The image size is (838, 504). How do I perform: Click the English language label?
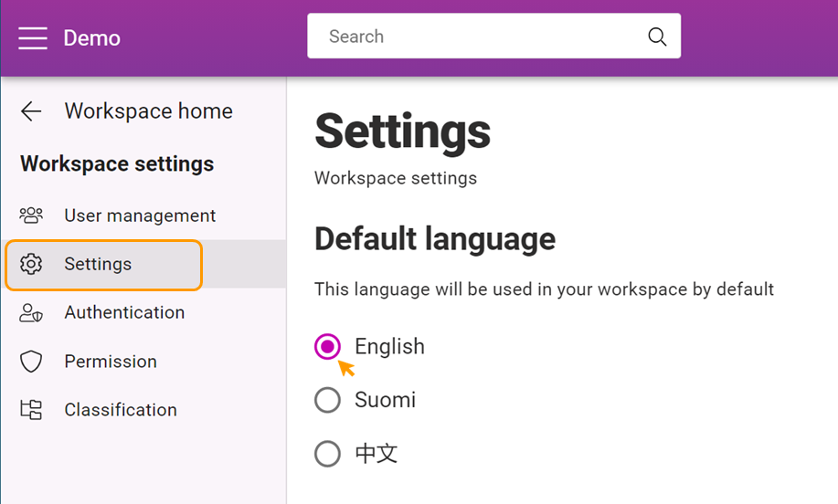point(389,347)
